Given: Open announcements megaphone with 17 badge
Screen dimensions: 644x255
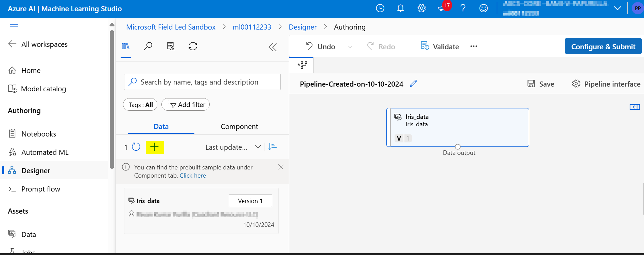Looking at the screenshot, I should (444, 7).
